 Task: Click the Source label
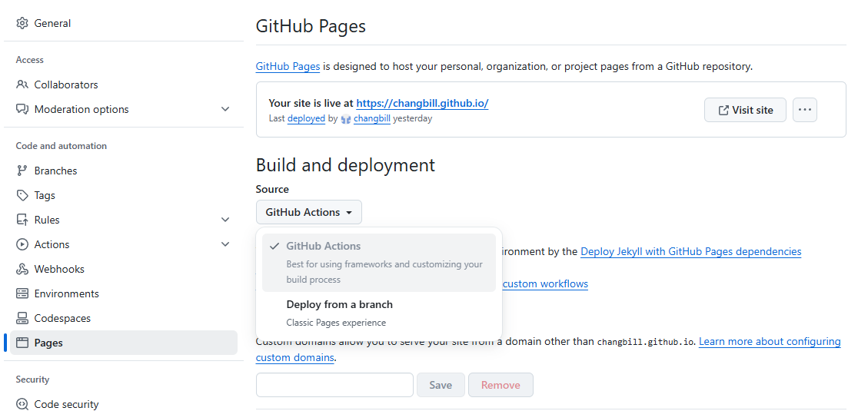point(272,189)
